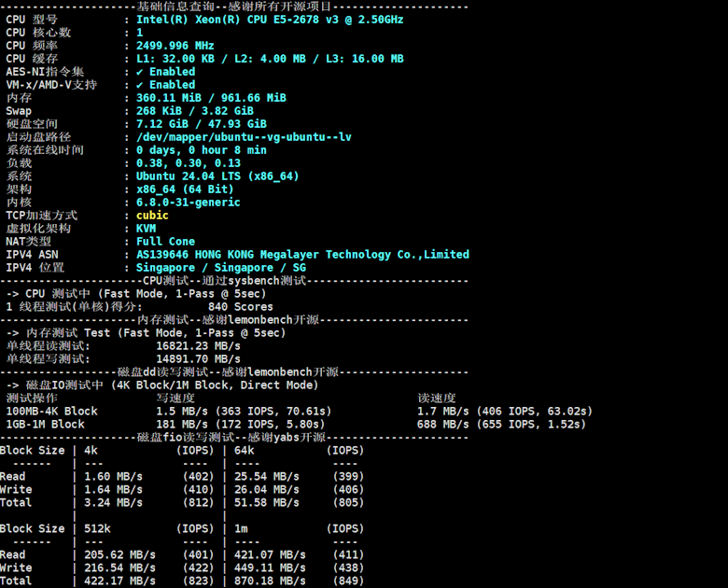Select ASN text 'AS139646 HONG KONG Megalayer Technology'
The width and height of the screenshot is (728, 588).
pos(264,255)
